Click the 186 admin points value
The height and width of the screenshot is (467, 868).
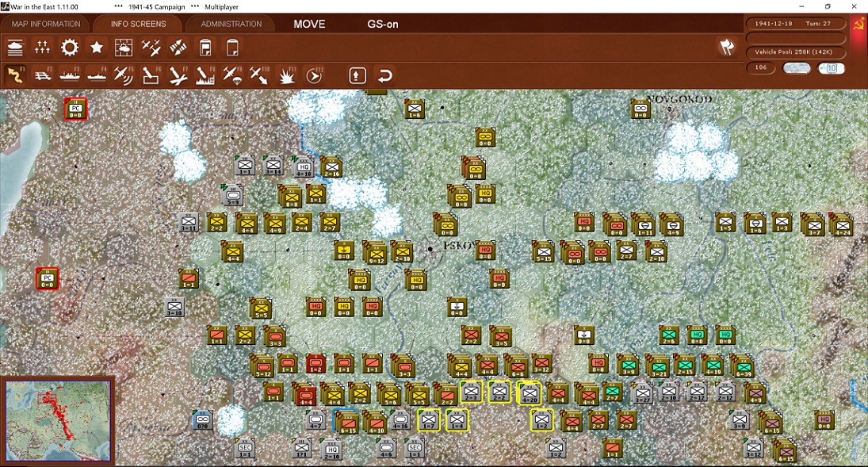coord(761,67)
